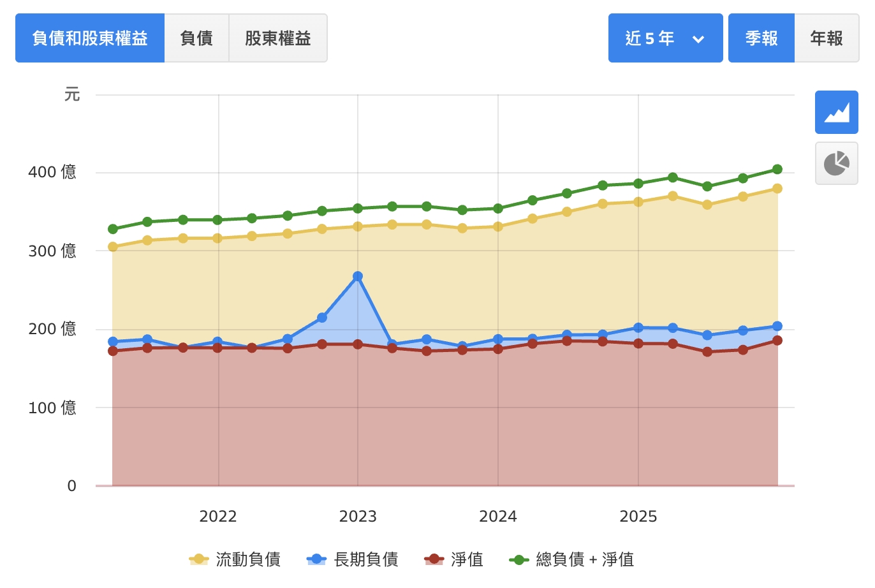Toggle 總負債 + 淨值 legend series
Image resolution: width=875 pixels, height=588 pixels.
pos(571,559)
